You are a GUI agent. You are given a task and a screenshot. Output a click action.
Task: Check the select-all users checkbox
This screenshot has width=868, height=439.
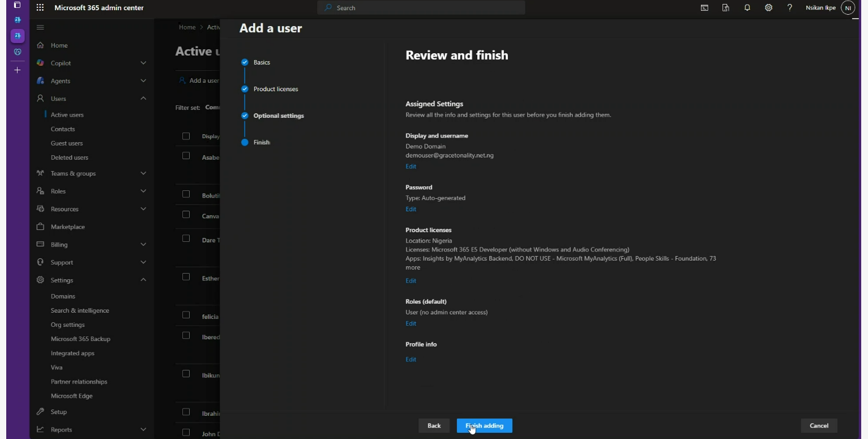186,136
